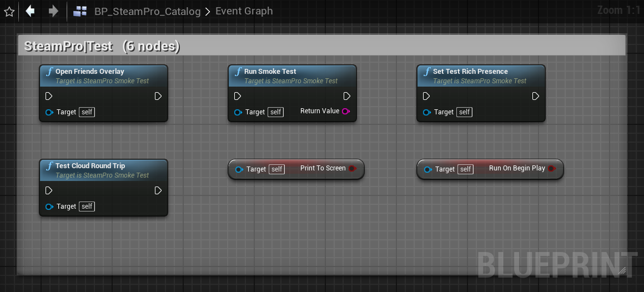
Task: Click Target pin on Print To Screen node
Action: [x=239, y=169]
